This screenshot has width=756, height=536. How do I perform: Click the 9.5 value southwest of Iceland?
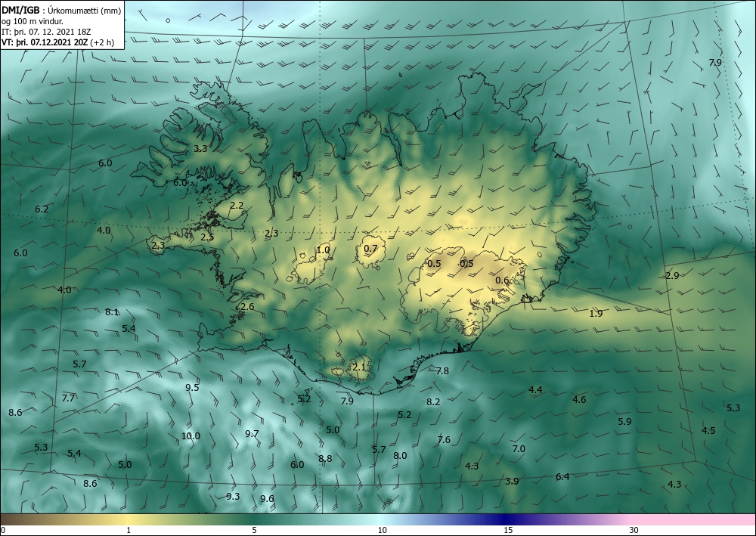point(192,388)
